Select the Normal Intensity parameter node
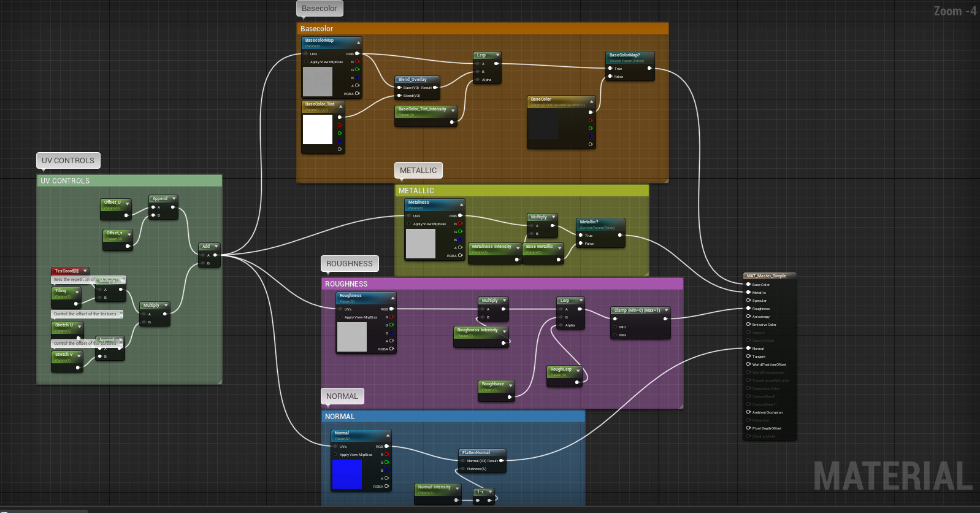The width and height of the screenshot is (980, 513). (x=438, y=493)
